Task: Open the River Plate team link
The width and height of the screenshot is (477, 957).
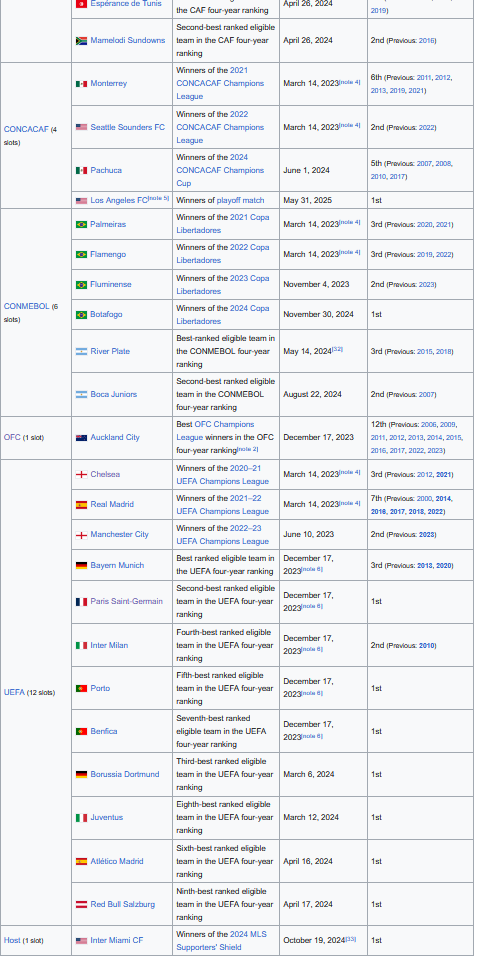Action: point(110,352)
